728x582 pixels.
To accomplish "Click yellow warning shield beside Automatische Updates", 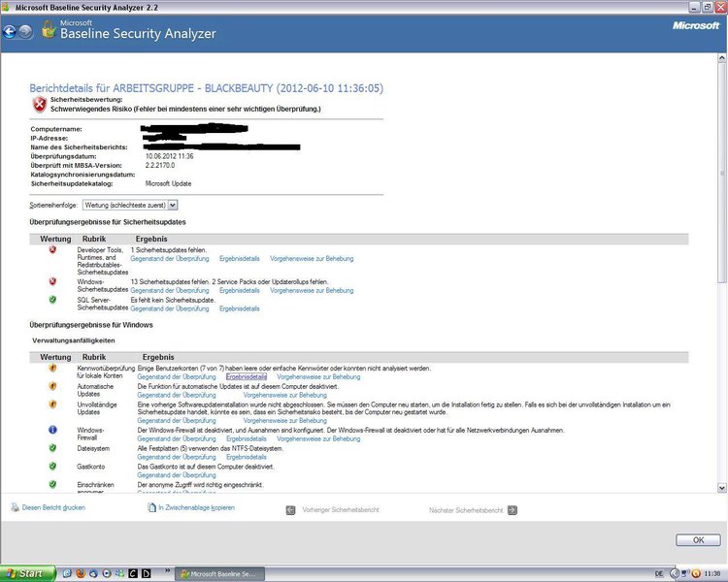I will click(x=52, y=386).
